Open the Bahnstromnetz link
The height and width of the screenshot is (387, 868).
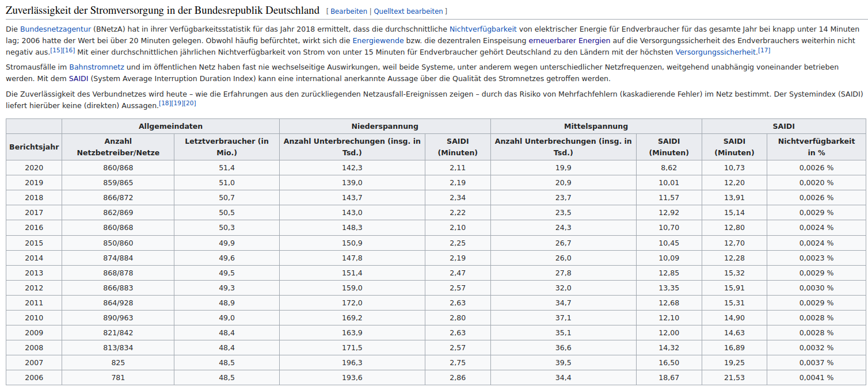click(x=96, y=67)
